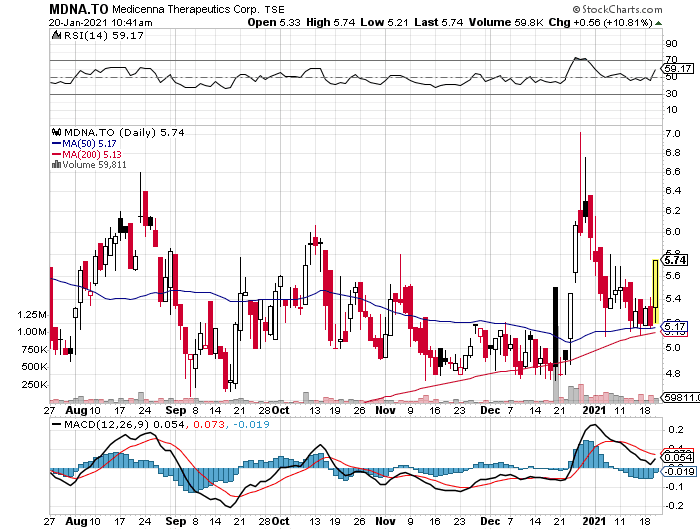700x530 pixels.
Task: Click the Medicenna Therapeutics Corp. company name
Action: coord(186,9)
